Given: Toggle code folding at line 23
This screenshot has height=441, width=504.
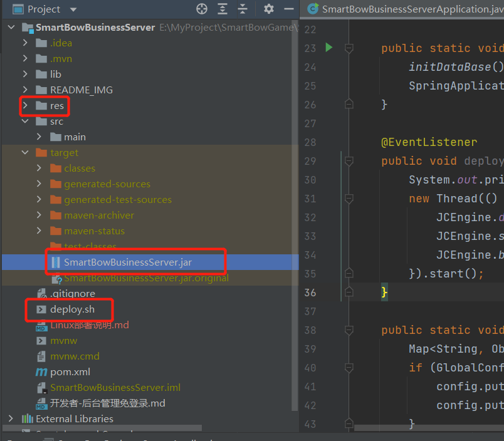Looking at the screenshot, I should click(x=349, y=48).
